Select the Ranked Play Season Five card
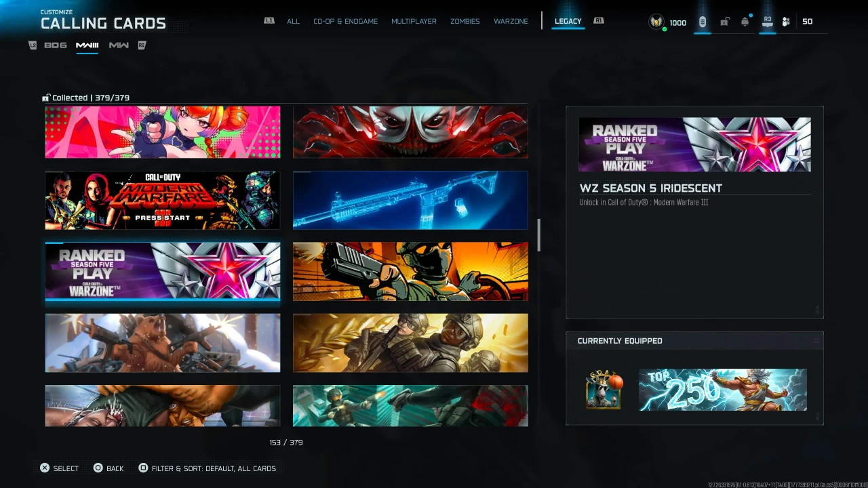Image resolution: width=868 pixels, height=488 pixels. 163,271
